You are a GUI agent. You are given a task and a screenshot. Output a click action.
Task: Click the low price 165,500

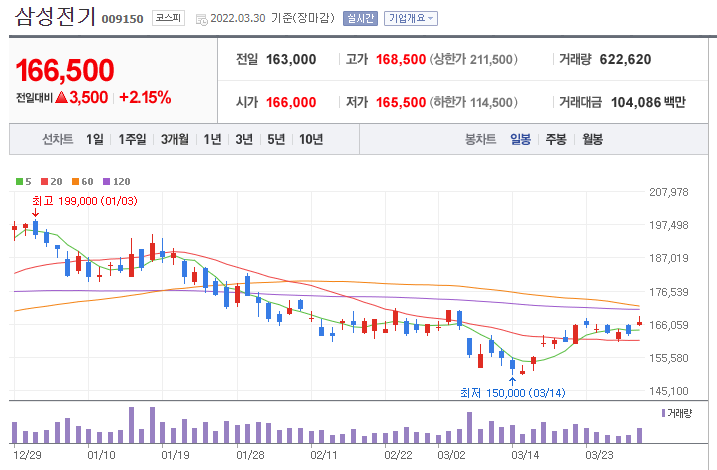[x=401, y=102]
